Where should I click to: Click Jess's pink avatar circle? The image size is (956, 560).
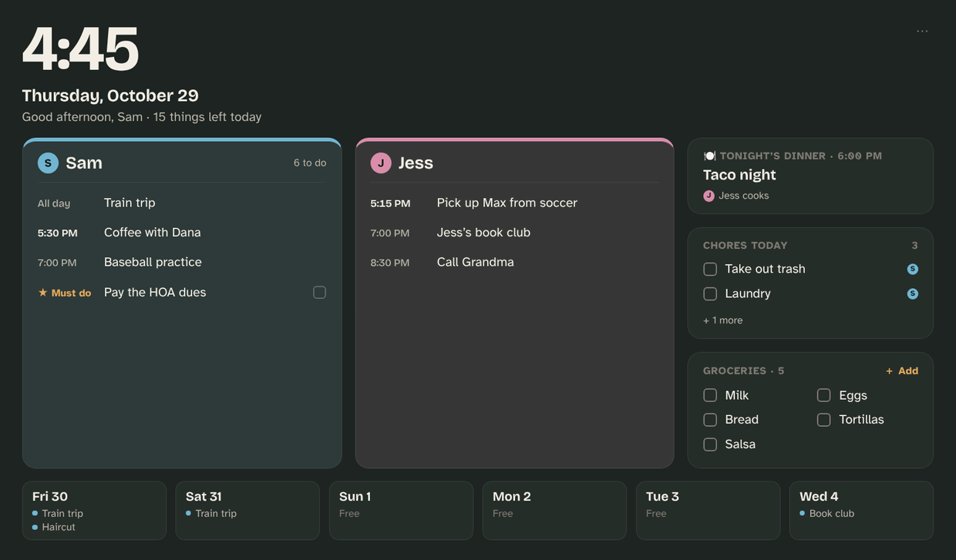pos(381,163)
